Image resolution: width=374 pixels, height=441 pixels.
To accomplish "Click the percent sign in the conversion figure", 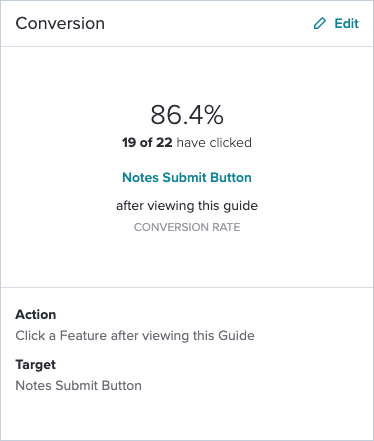I will point(213,115).
